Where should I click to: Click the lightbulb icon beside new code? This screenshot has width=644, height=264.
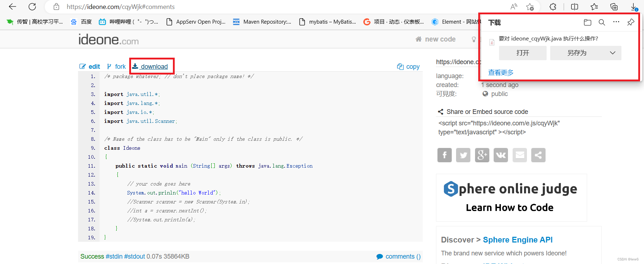click(x=474, y=39)
